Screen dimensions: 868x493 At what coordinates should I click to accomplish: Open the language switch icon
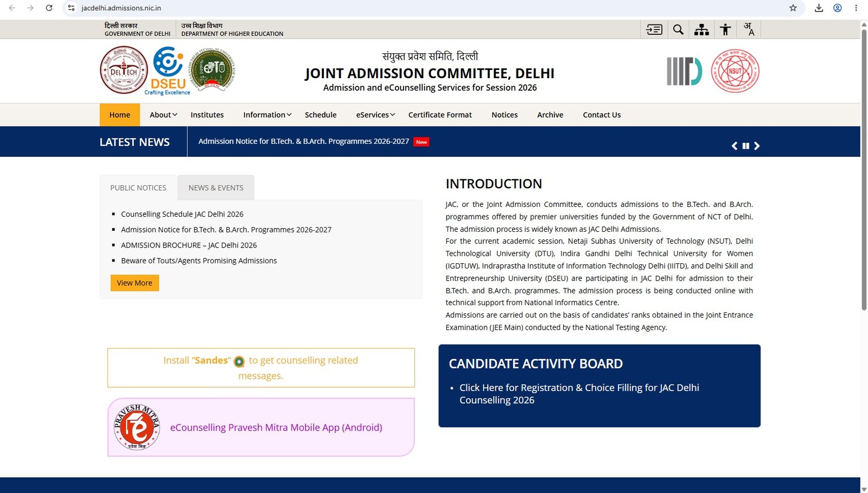click(x=749, y=29)
